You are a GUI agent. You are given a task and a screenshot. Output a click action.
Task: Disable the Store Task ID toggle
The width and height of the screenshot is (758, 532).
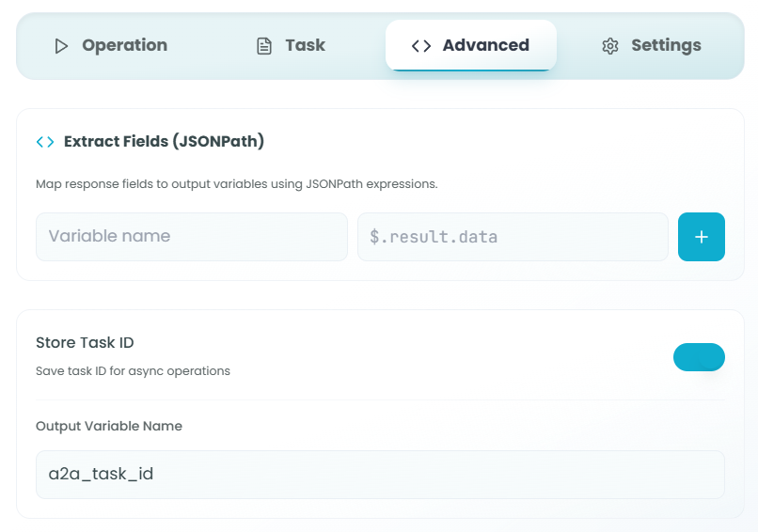point(699,357)
